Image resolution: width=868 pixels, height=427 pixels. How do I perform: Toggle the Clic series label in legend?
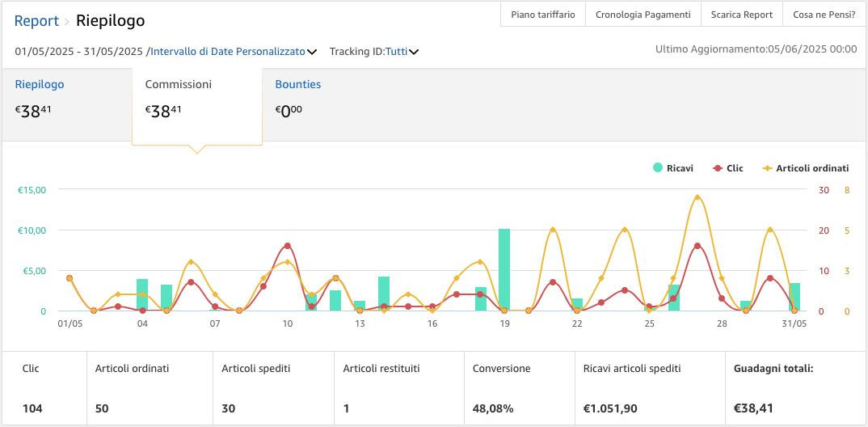point(735,168)
